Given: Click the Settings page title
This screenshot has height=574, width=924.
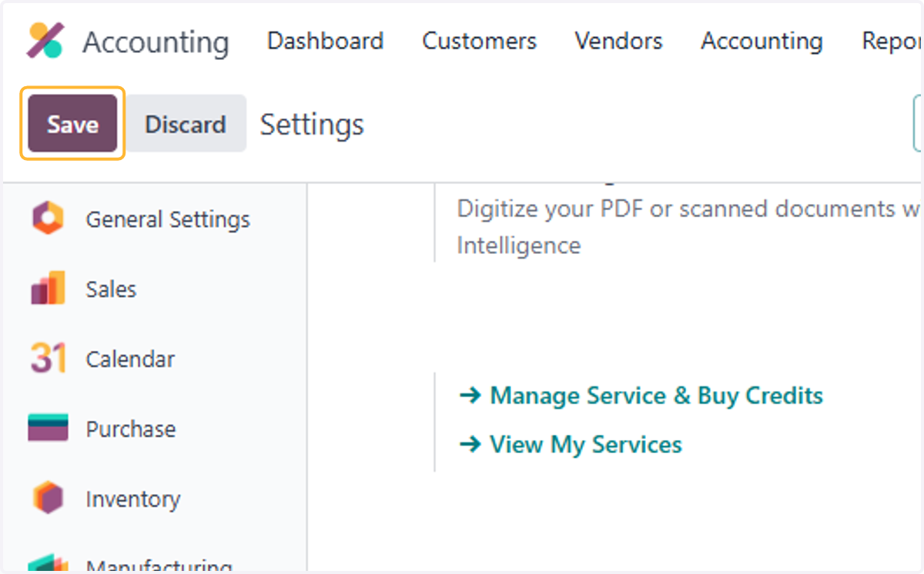Looking at the screenshot, I should (x=312, y=124).
